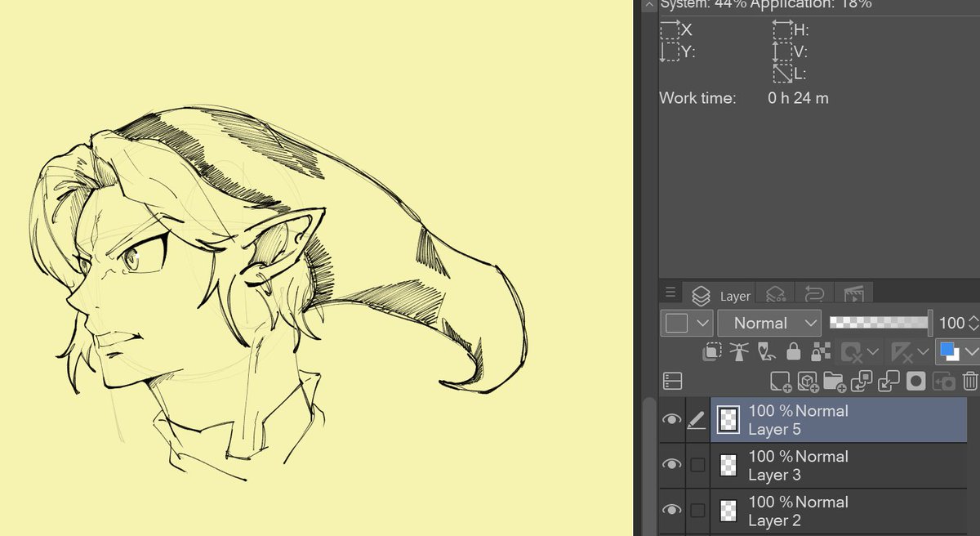Switch to the Layer tab

coord(722,296)
